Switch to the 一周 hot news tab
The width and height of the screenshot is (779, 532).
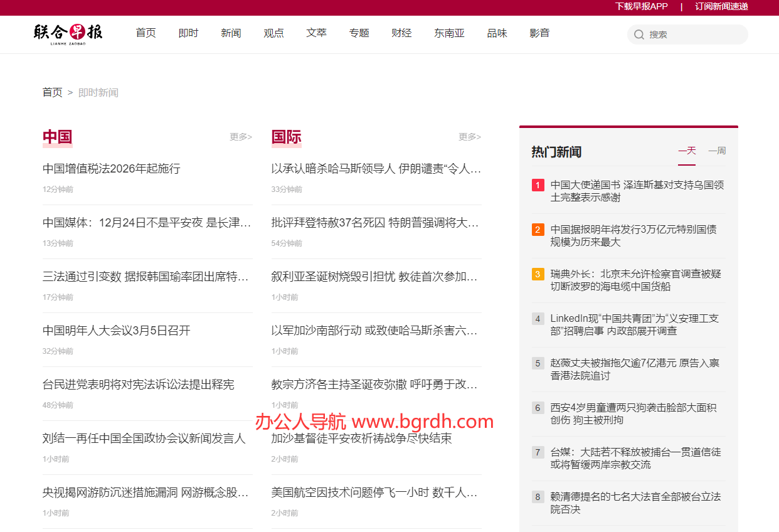click(x=717, y=151)
